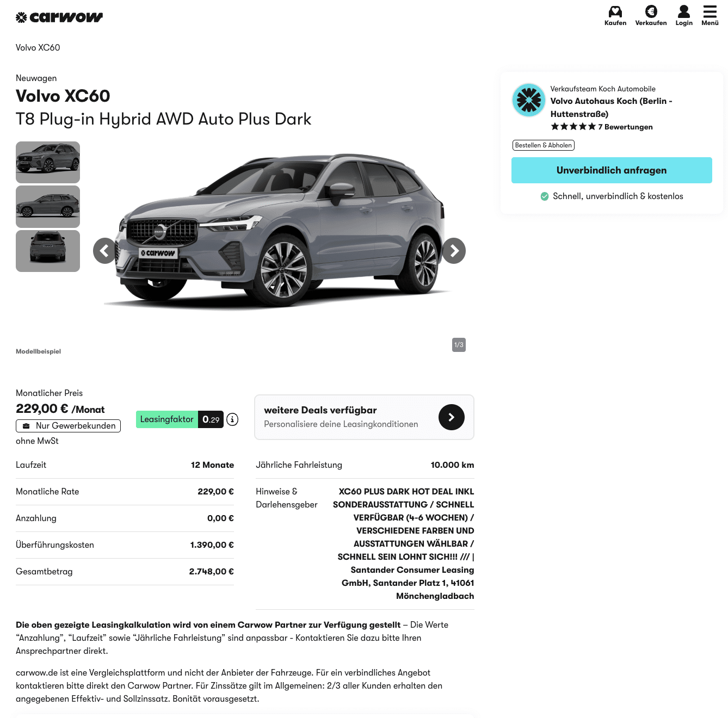Click the Leasingfaktor 0.29 badge

[180, 419]
